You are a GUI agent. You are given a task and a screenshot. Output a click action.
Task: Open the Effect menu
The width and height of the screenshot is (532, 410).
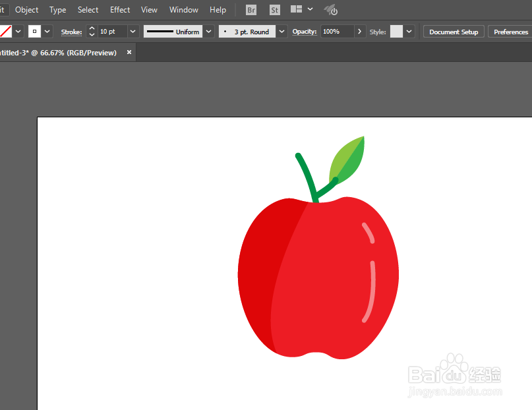(120, 10)
